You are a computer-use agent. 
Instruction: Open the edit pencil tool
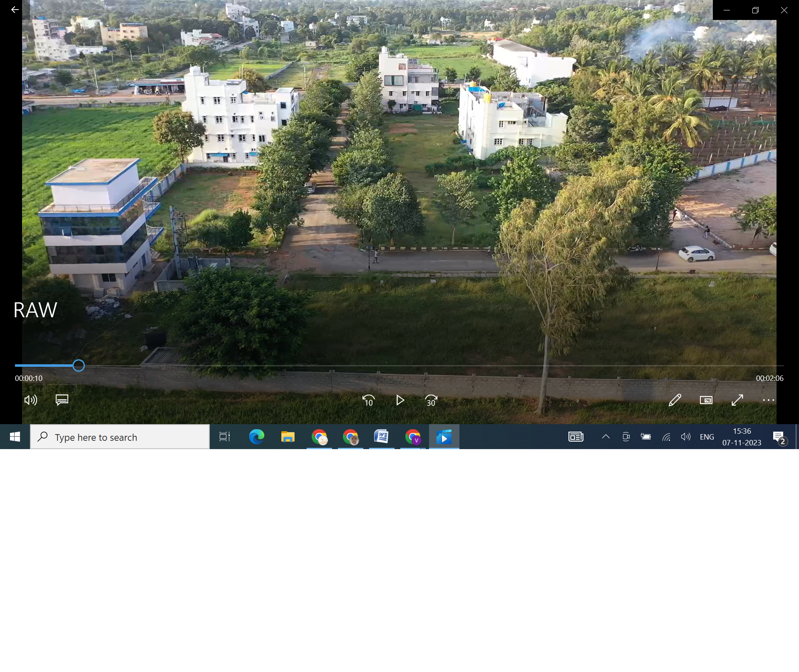[675, 400]
